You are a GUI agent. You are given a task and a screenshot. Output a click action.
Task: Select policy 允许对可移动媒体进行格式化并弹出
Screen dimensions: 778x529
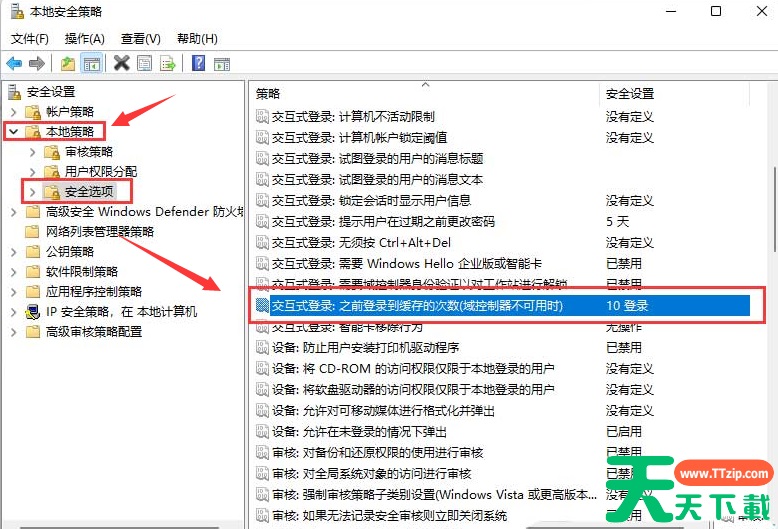(383, 410)
